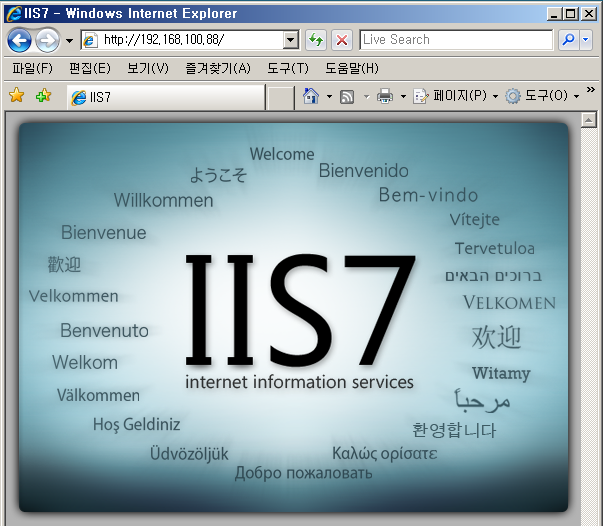
Task: Select the IIS7 browser tab
Action: pyautogui.click(x=166, y=97)
